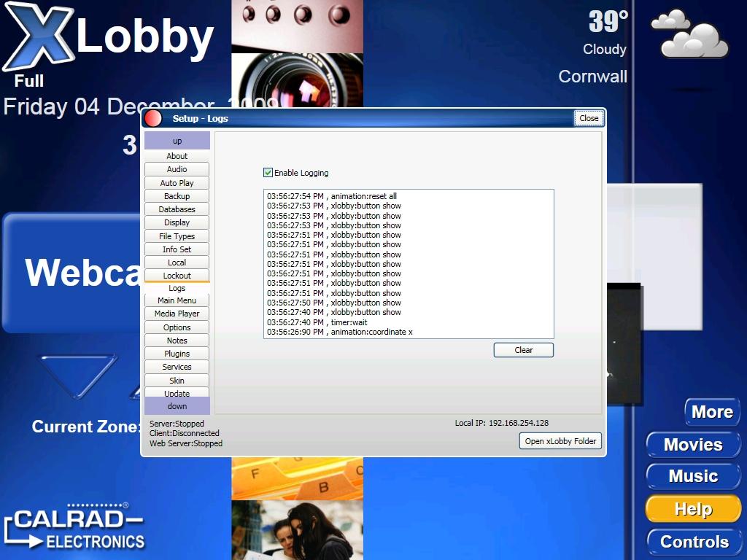Open the File Types setup page
747x560 pixels.
(x=177, y=236)
